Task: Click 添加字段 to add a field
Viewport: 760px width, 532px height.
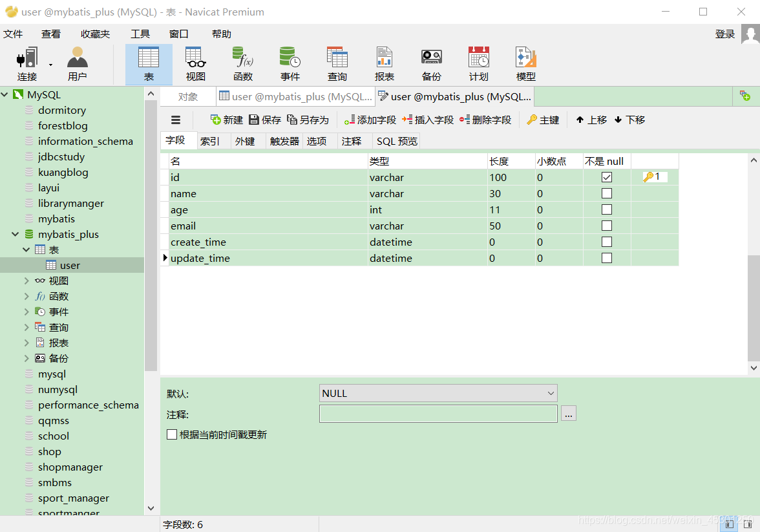Action: click(369, 120)
